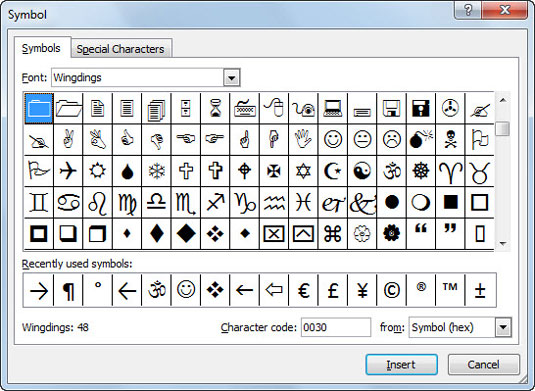This screenshot has width=535, height=391.
Task: Pick the registered sign in recent symbols
Action: click(421, 290)
